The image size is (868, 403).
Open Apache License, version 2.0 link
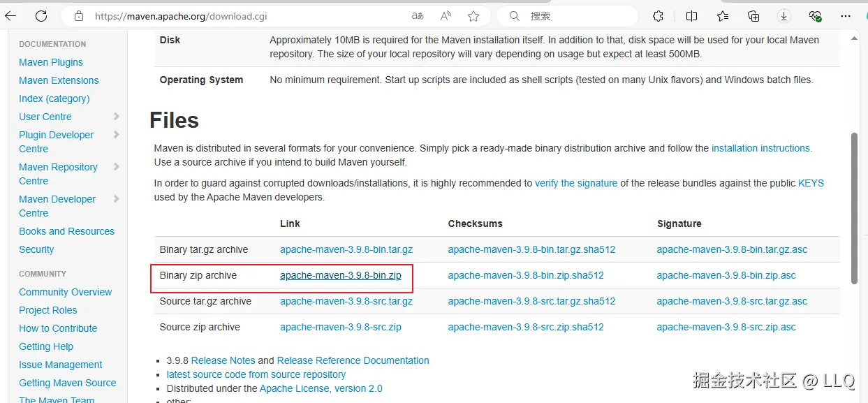click(x=321, y=388)
